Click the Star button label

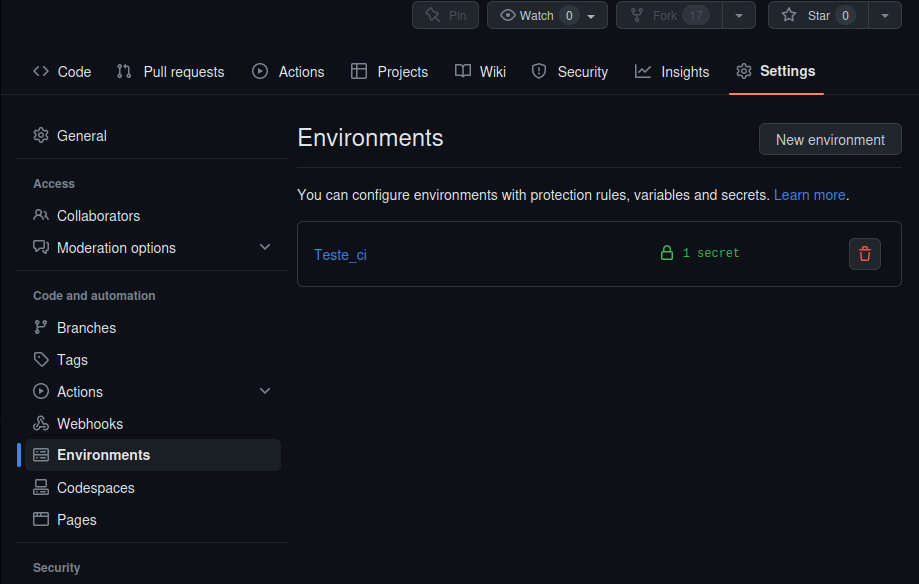coord(819,16)
